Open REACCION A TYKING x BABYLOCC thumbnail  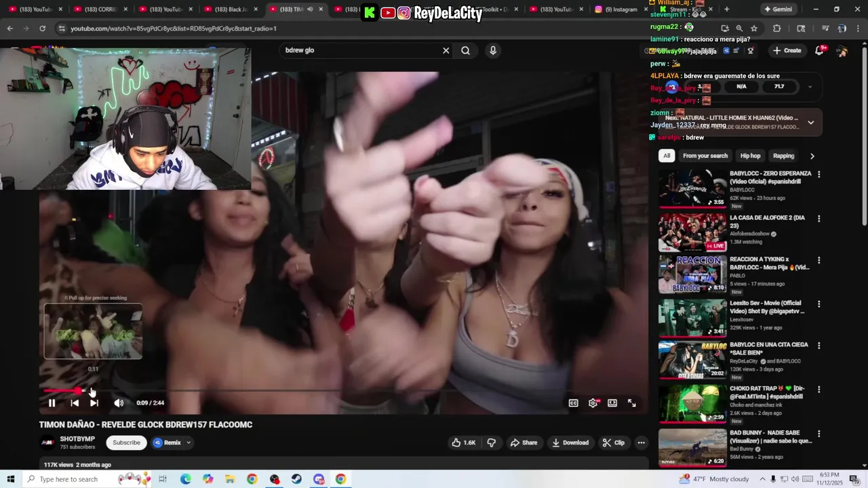click(692, 274)
